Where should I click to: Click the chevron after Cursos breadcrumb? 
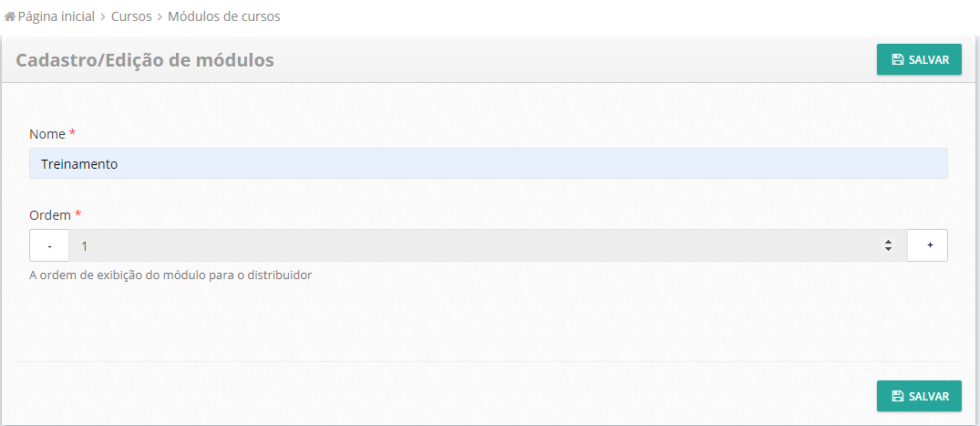click(x=160, y=16)
